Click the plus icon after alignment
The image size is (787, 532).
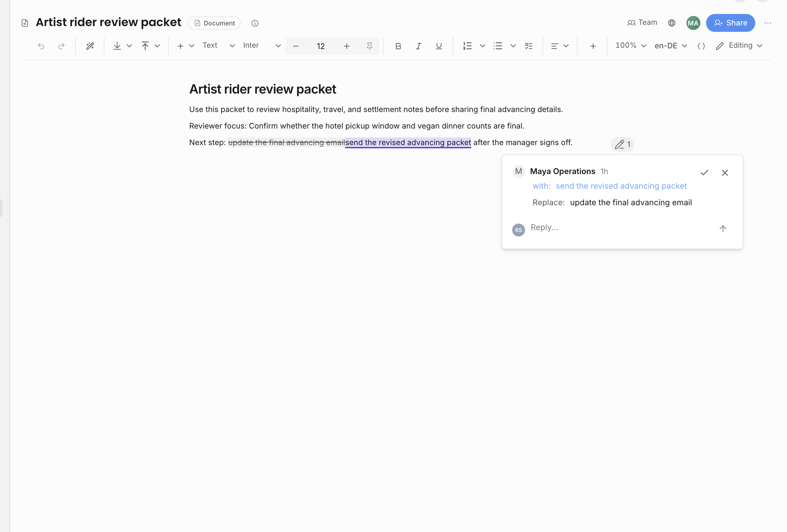593,46
